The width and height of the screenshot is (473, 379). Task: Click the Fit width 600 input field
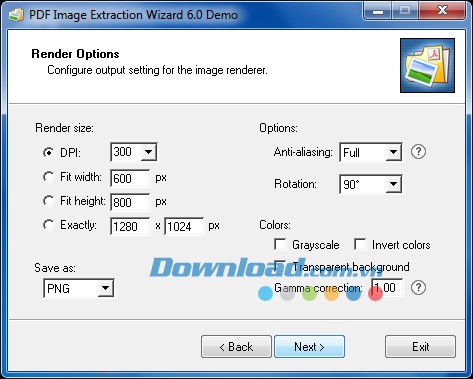coord(130,178)
